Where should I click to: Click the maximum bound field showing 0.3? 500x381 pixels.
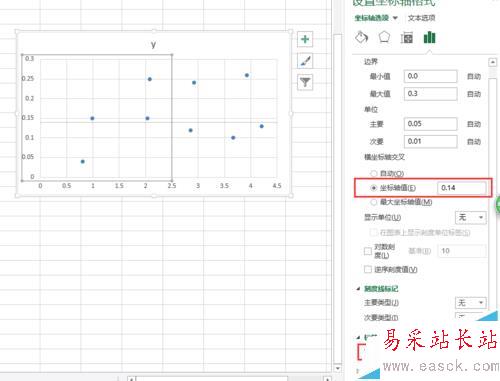pos(430,94)
